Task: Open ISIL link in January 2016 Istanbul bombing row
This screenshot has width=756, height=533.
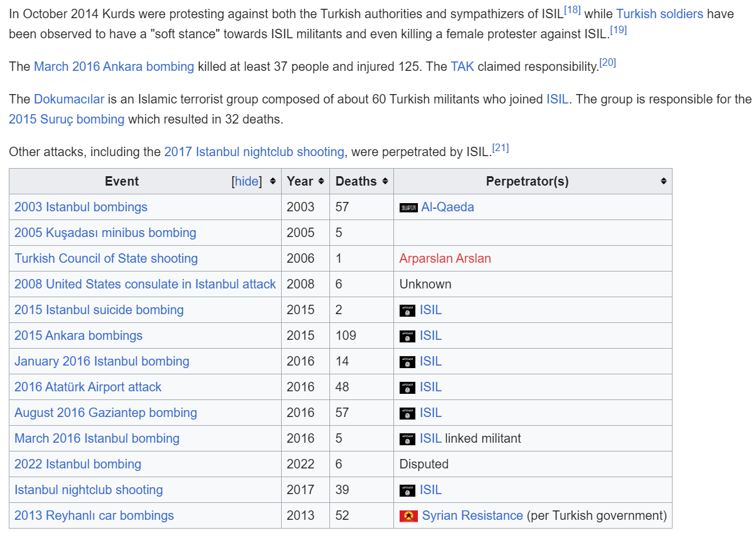Action: [430, 361]
